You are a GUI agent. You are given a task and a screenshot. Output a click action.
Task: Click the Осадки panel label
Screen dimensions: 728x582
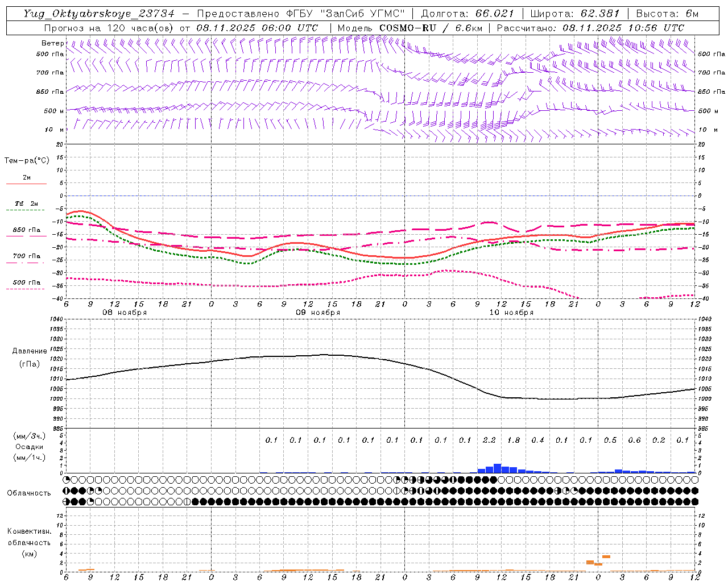point(30,447)
